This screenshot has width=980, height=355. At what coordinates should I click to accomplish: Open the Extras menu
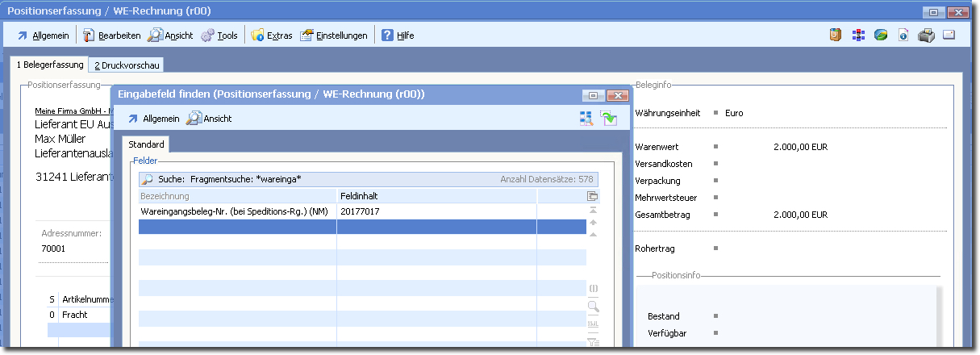[272, 35]
